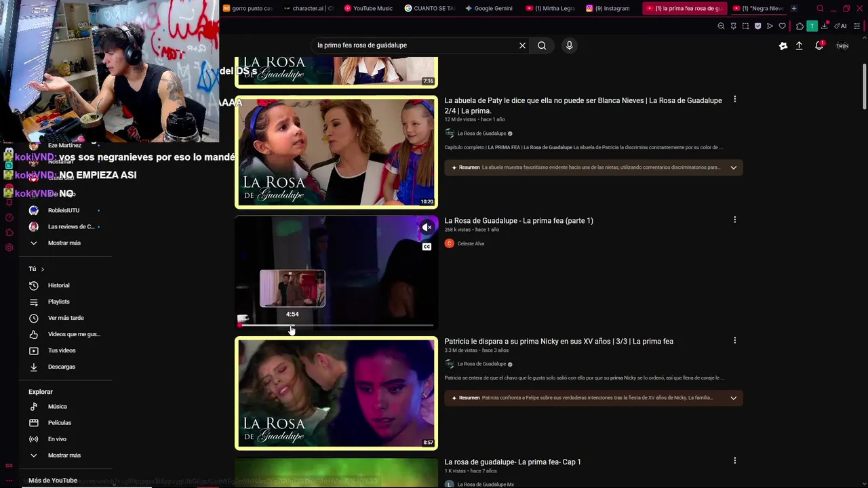Click the YouTube page vertical scrollbar

coord(865,86)
